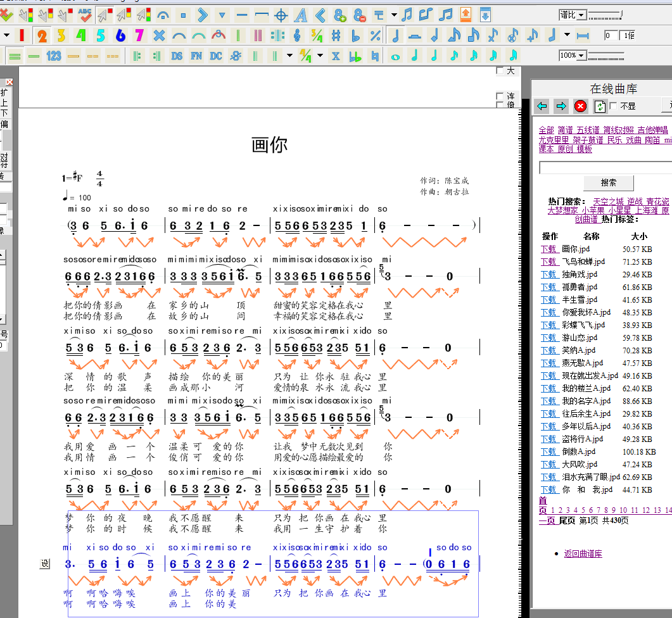The height and width of the screenshot is (618, 672).
Task: Open the 五线谱 category link
Action: coord(587,130)
